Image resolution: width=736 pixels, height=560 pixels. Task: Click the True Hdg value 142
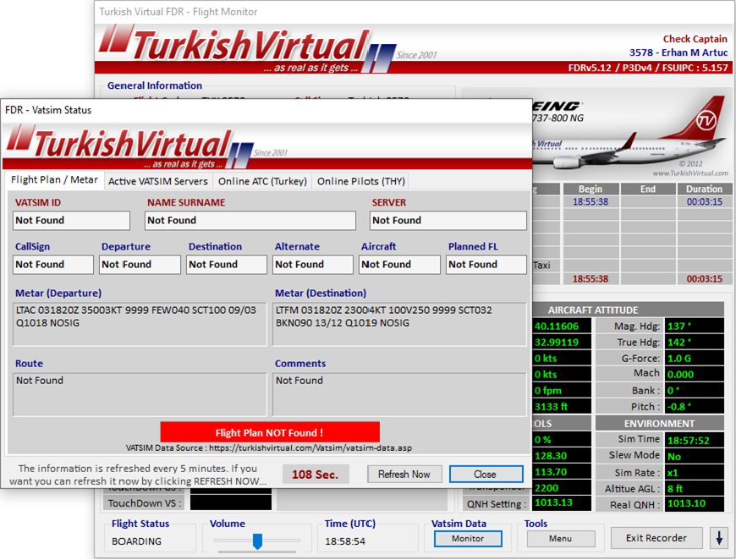[695, 343]
